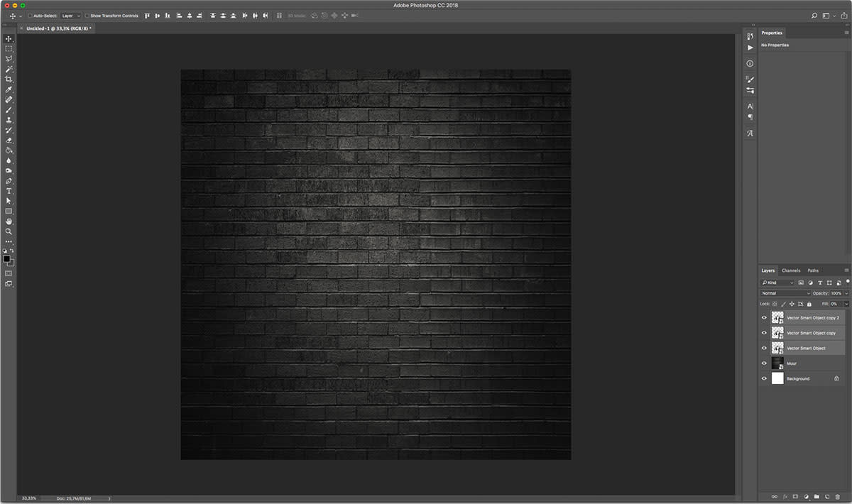
Task: Set the foreground color swatch
Action: 7,259
